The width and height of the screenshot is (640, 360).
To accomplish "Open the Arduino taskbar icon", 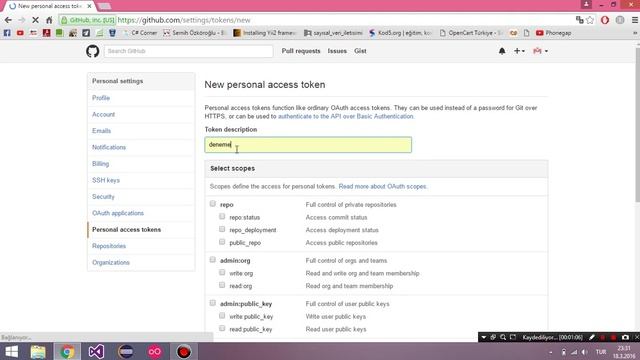I will click(x=155, y=351).
